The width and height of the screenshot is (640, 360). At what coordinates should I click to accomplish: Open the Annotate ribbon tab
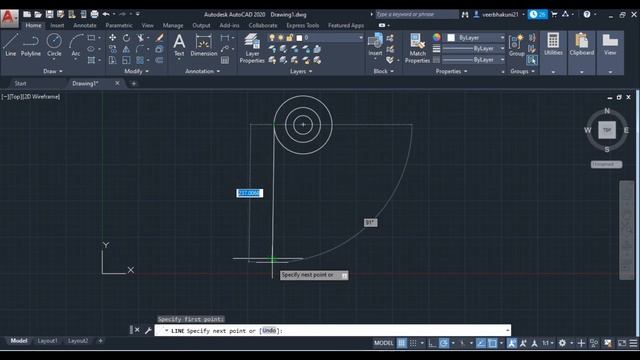(x=85, y=25)
